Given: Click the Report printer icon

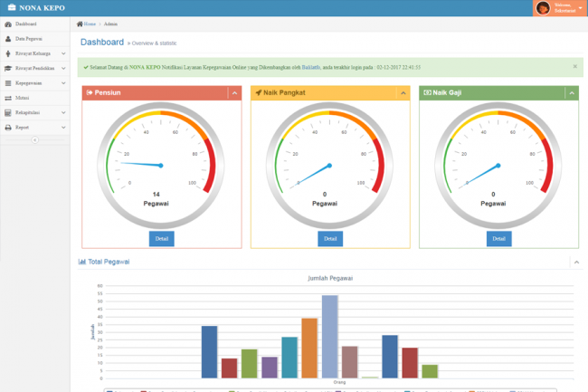Looking at the screenshot, I should [8, 128].
